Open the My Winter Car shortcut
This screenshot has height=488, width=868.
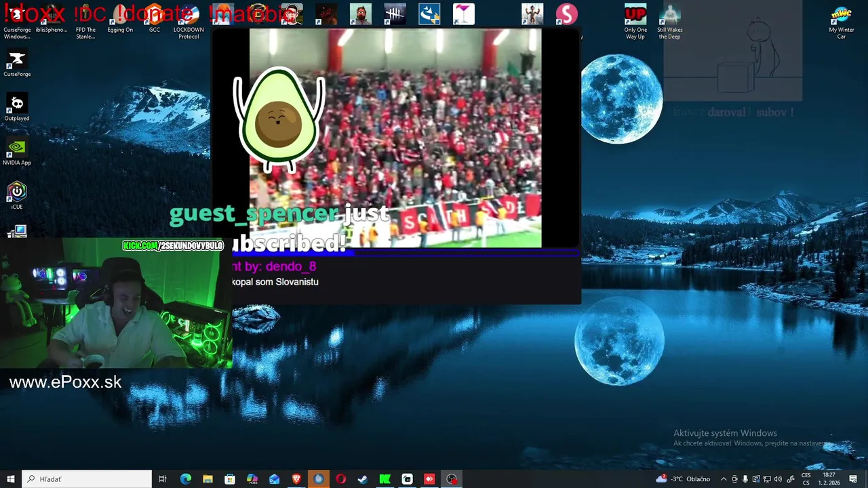point(842,22)
